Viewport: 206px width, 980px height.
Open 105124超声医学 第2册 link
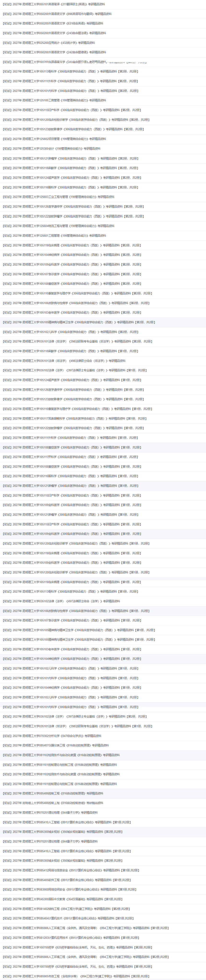click(72, 178)
